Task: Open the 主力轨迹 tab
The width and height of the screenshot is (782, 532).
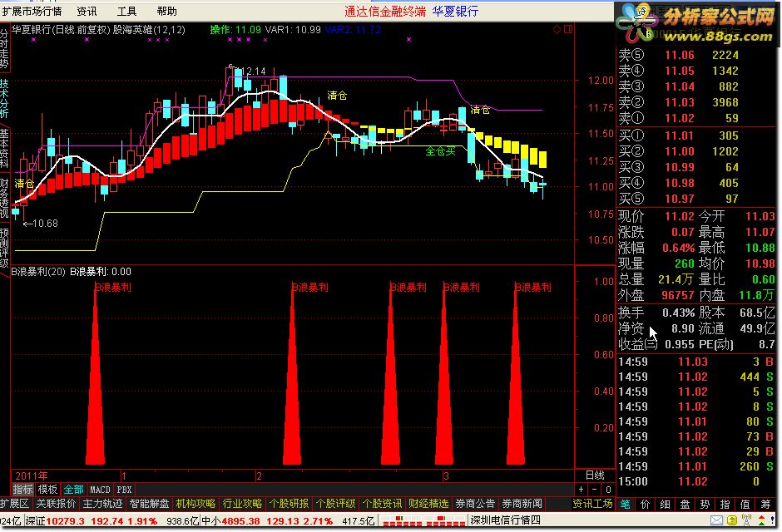Action: coord(102,504)
